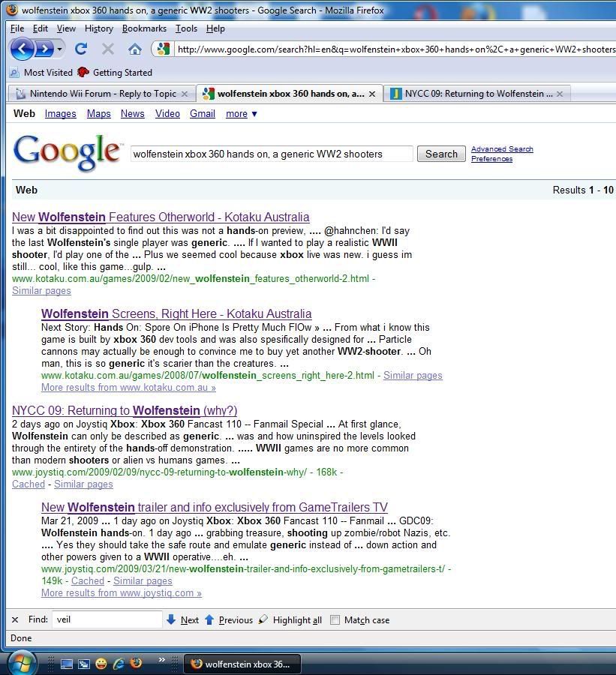Open Google Video link
Screen dimensions: 616x675
pos(167,114)
